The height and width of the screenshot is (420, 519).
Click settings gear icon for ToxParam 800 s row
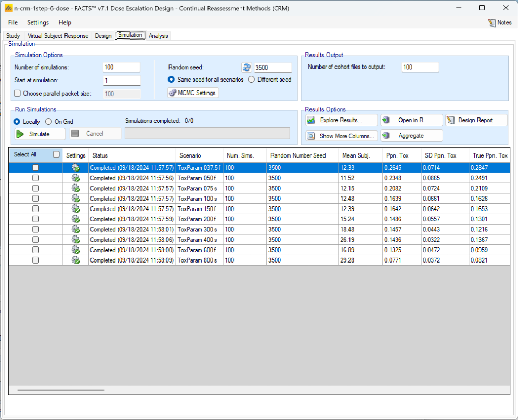75,260
